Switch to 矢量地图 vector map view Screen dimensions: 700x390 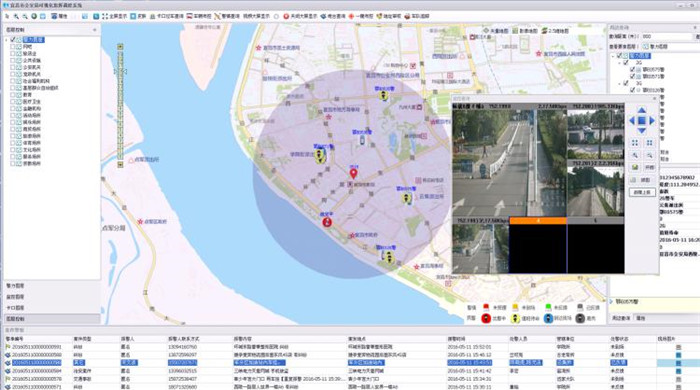click(x=495, y=31)
